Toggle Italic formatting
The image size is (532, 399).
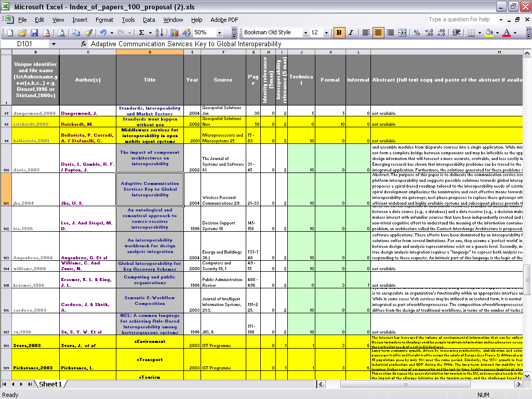pos(351,33)
